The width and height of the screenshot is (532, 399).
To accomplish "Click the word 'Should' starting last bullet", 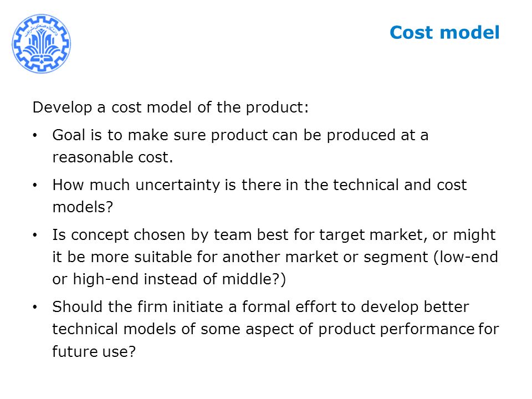I will [78, 307].
